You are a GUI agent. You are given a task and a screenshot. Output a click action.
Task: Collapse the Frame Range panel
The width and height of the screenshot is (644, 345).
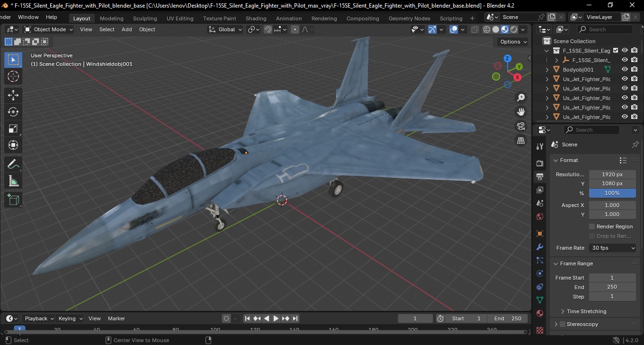coord(556,263)
